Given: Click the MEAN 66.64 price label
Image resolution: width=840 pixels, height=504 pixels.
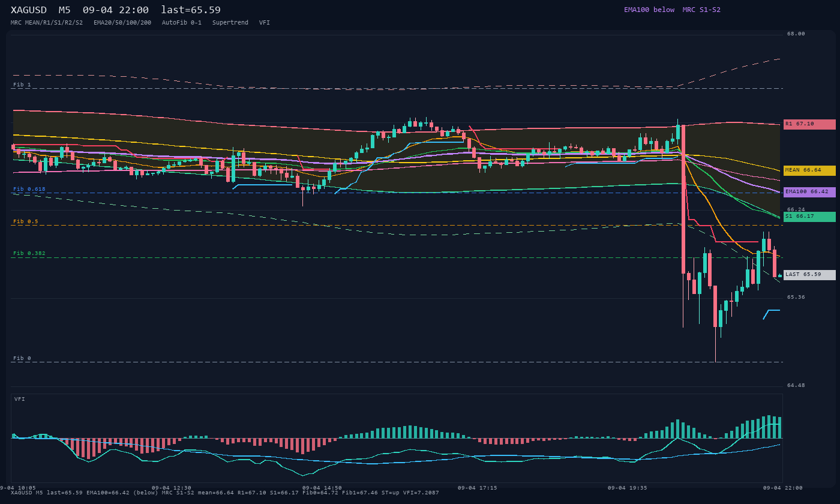Looking at the screenshot, I should (x=809, y=170).
